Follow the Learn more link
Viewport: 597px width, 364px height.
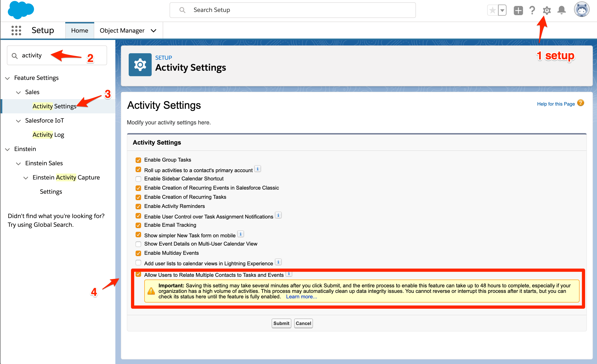tap(301, 297)
